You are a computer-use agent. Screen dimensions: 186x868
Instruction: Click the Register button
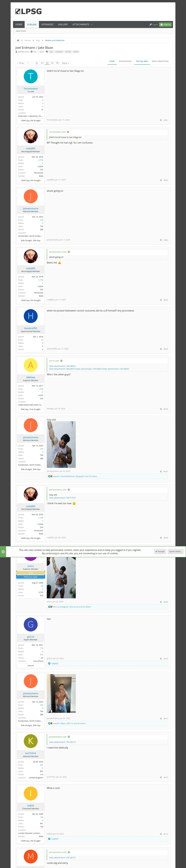(x=165, y=25)
